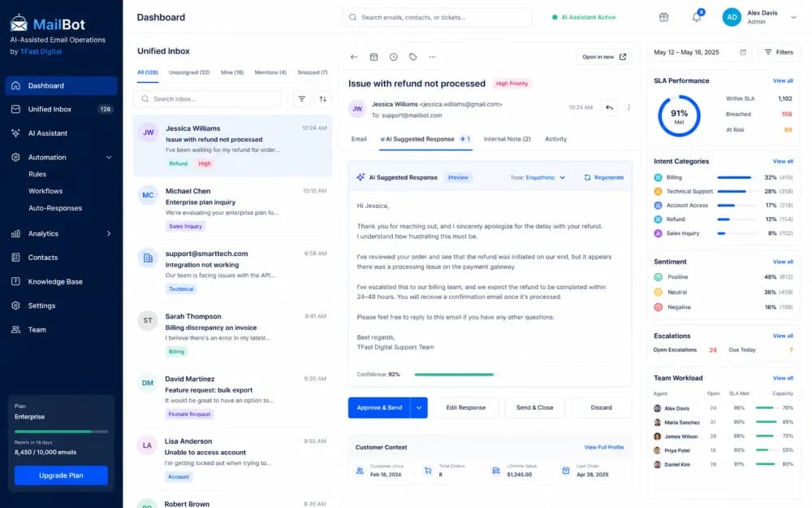Click the Edit Response button
Viewport: 812px width, 508px height.
[x=465, y=407]
